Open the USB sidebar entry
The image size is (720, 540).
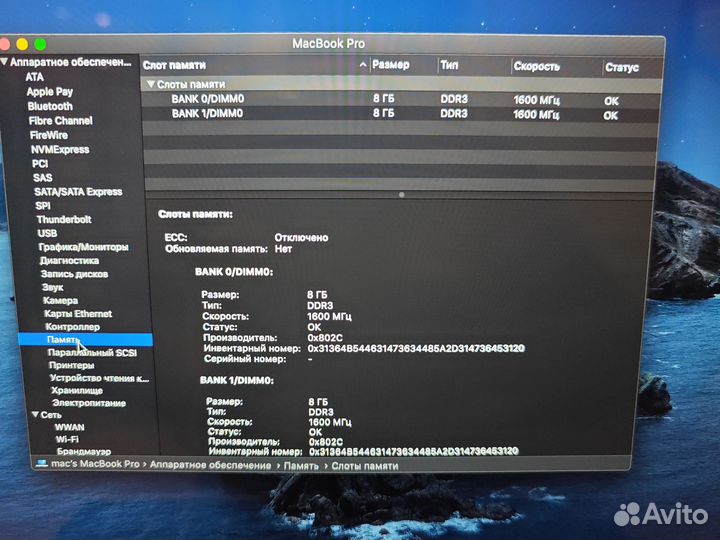[x=47, y=233]
